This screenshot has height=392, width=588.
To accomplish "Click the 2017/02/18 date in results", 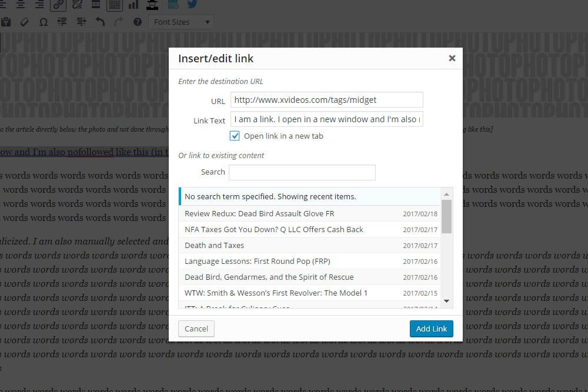I will (x=420, y=214).
